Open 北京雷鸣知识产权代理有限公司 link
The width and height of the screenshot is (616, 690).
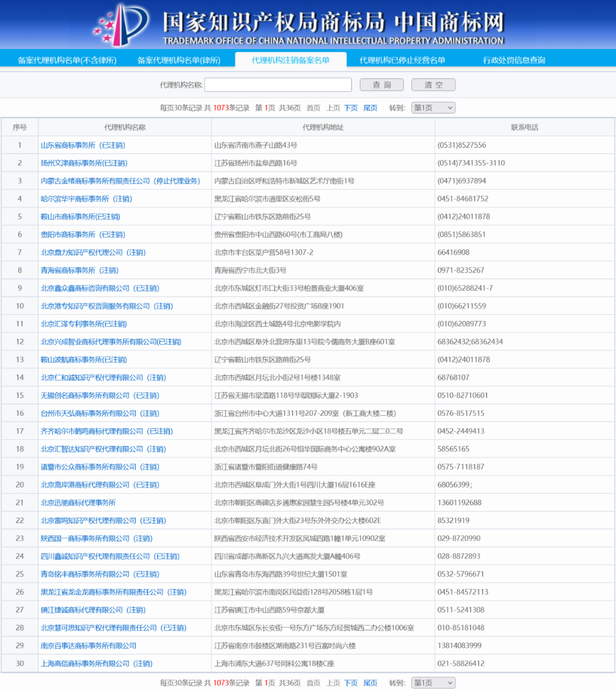coord(103,521)
